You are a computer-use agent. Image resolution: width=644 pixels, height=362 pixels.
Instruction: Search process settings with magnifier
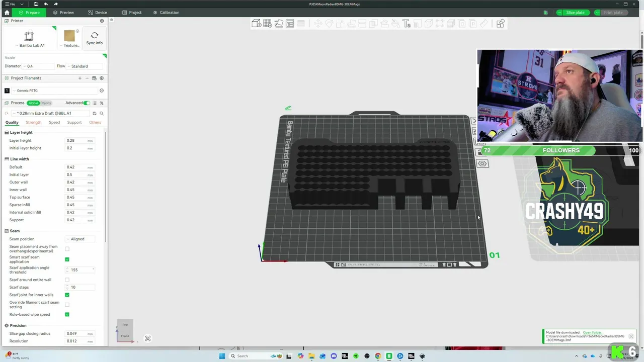point(102,113)
